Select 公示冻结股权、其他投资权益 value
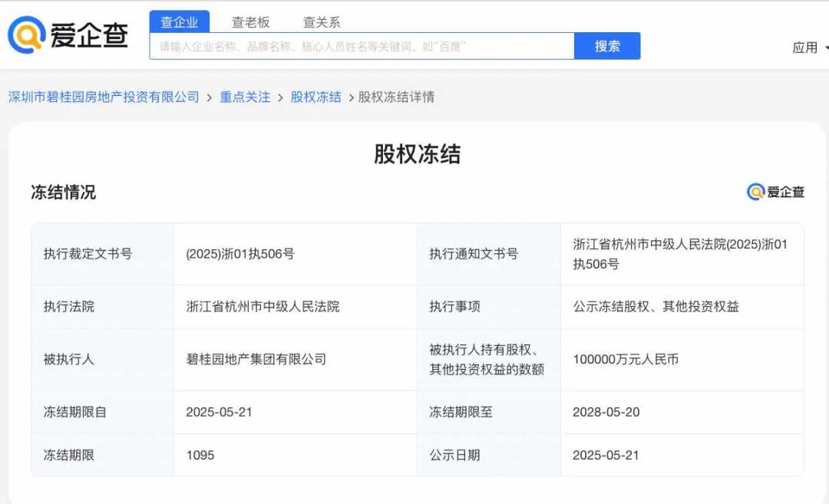The image size is (829, 504). (x=656, y=306)
